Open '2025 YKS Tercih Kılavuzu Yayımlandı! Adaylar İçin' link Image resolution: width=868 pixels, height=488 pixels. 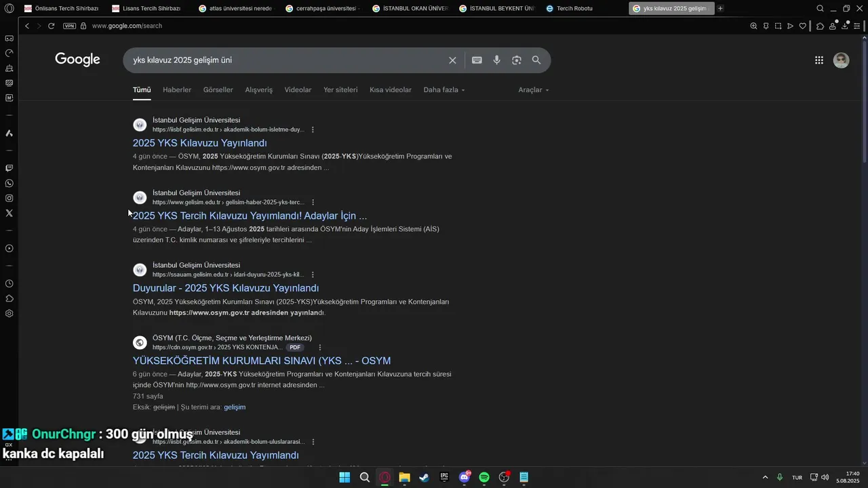point(250,216)
